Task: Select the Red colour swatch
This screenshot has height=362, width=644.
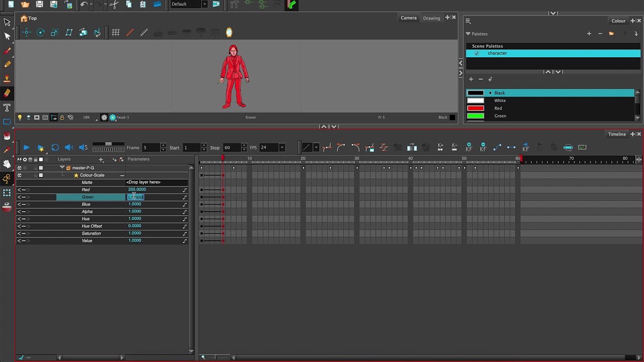Action: click(x=550, y=108)
